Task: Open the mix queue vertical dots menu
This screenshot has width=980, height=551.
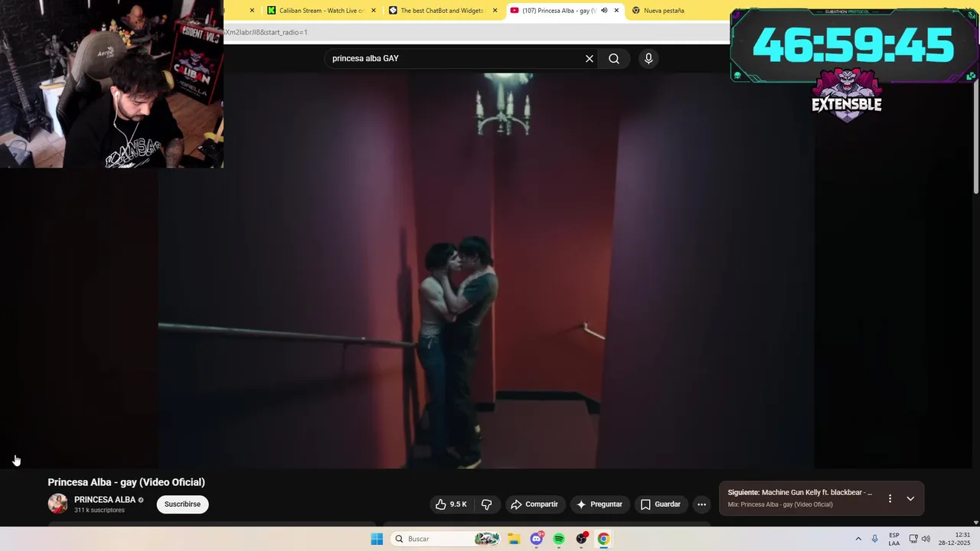Action: click(x=890, y=498)
